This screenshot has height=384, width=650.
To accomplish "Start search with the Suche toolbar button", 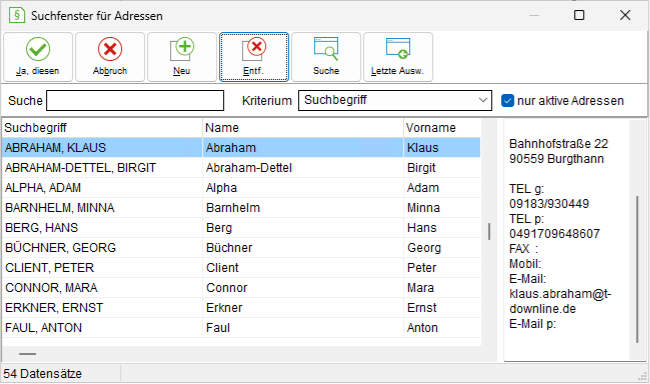I will tap(326, 57).
